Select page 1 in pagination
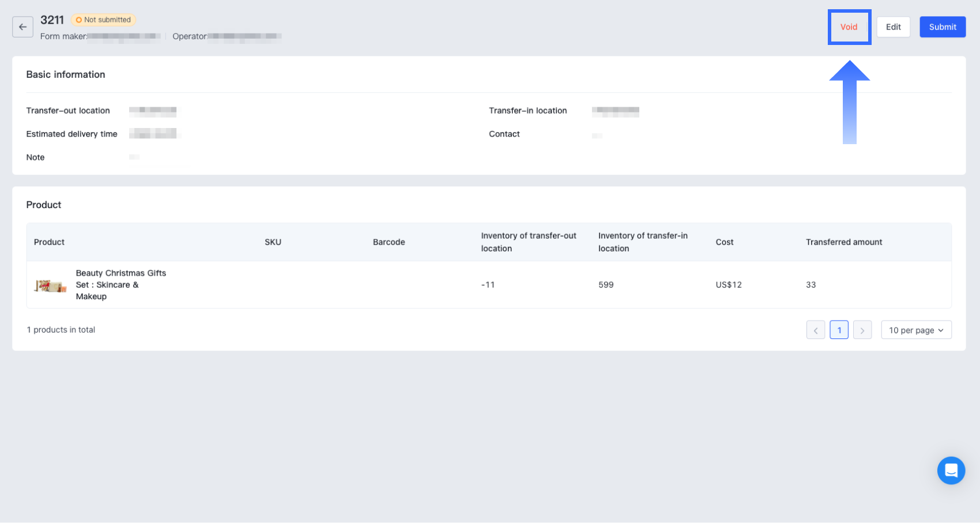This screenshot has width=980, height=523. tap(839, 330)
